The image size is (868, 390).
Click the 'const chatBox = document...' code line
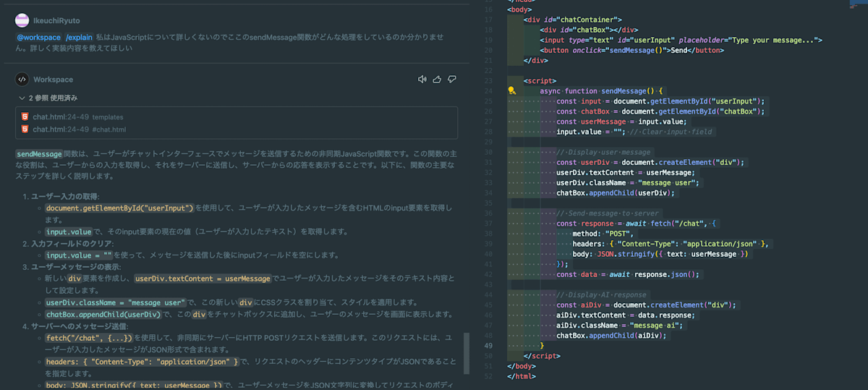660,111
